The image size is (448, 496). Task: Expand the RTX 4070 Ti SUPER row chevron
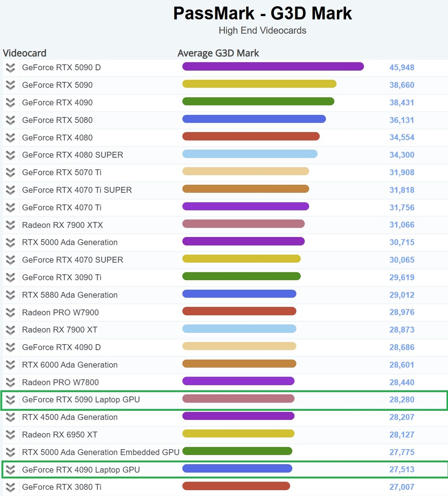pos(10,190)
